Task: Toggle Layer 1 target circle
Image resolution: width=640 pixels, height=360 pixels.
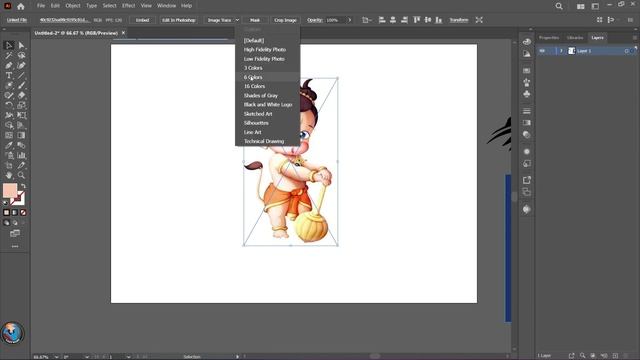Action: 627,51
